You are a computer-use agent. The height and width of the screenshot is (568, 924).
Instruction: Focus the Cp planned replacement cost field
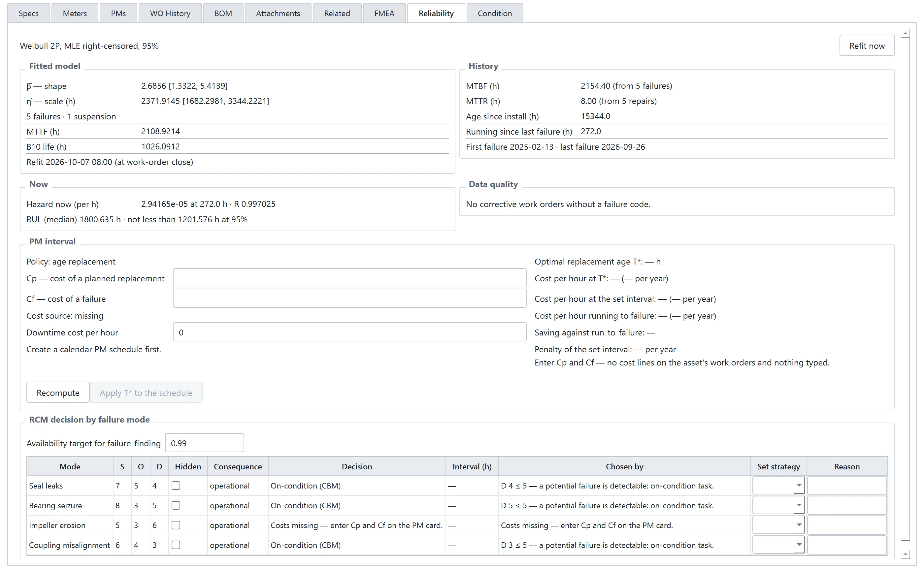(349, 278)
